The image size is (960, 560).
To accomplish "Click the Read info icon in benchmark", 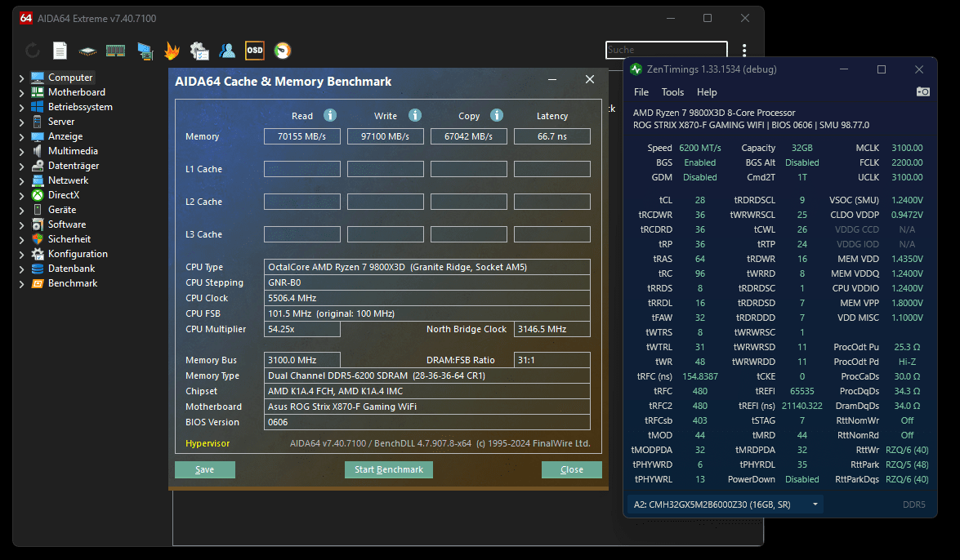I will click(330, 115).
